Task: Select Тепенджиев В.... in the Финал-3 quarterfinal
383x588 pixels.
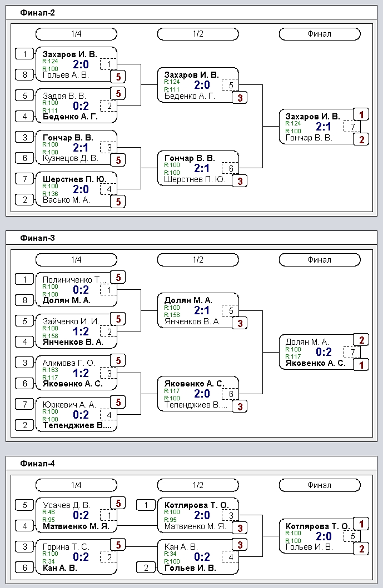Action: pyautogui.click(x=77, y=425)
